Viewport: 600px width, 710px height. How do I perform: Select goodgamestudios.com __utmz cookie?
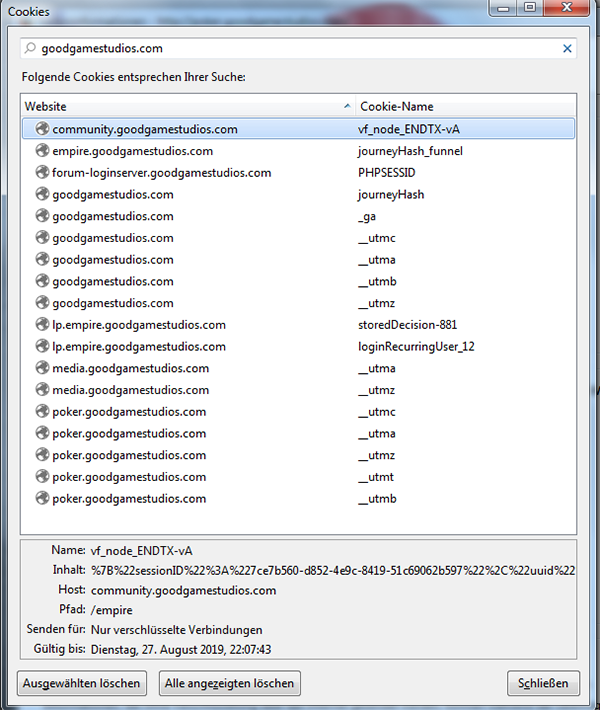pos(298,303)
